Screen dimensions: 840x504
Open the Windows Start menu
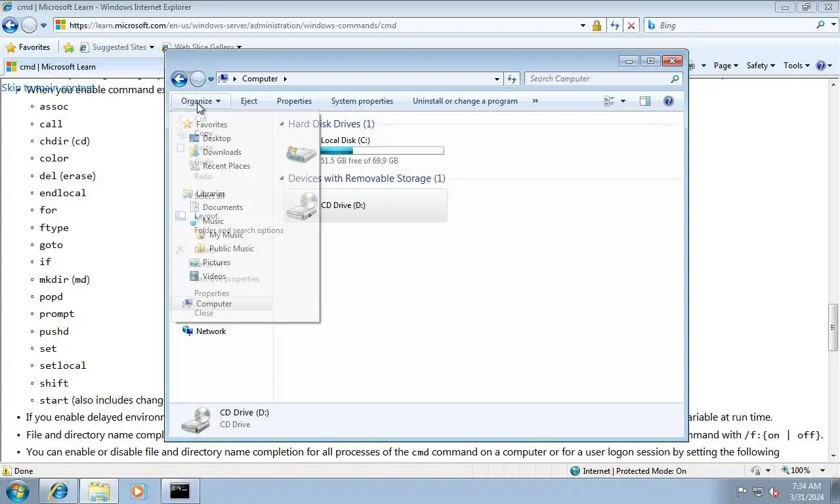[18, 491]
